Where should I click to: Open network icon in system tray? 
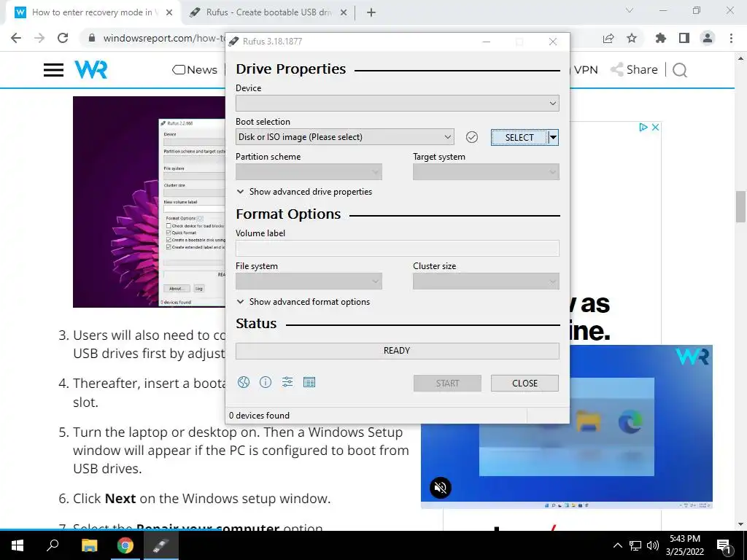pyautogui.click(x=635, y=545)
